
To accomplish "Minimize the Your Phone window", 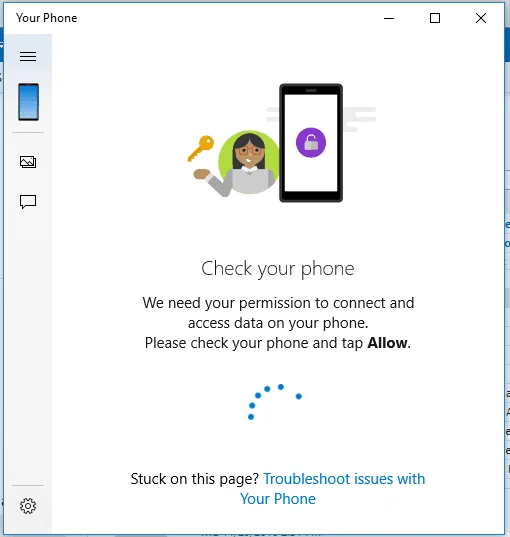I will tap(389, 18).
